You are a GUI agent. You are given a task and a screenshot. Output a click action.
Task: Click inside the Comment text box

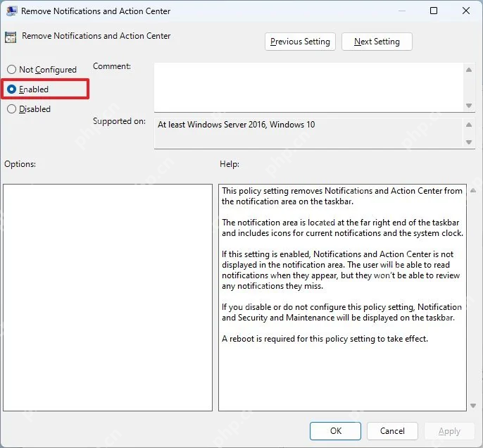(309, 87)
